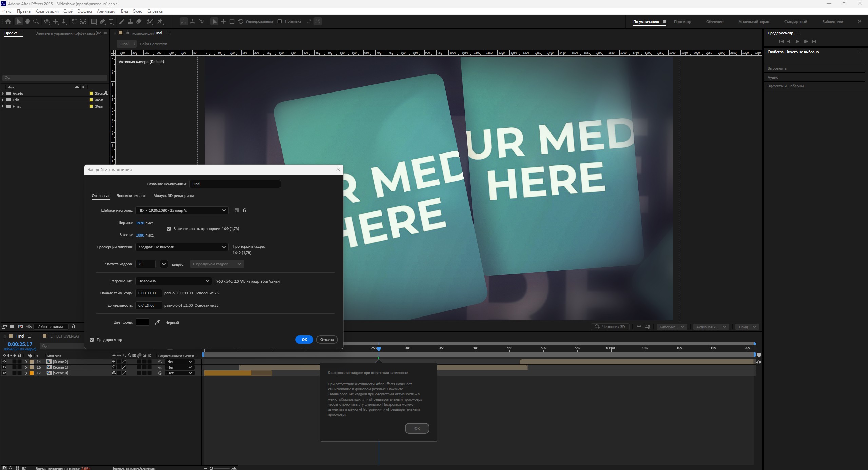Select the Hand tool
868x470 pixels.
pyautogui.click(x=27, y=21)
